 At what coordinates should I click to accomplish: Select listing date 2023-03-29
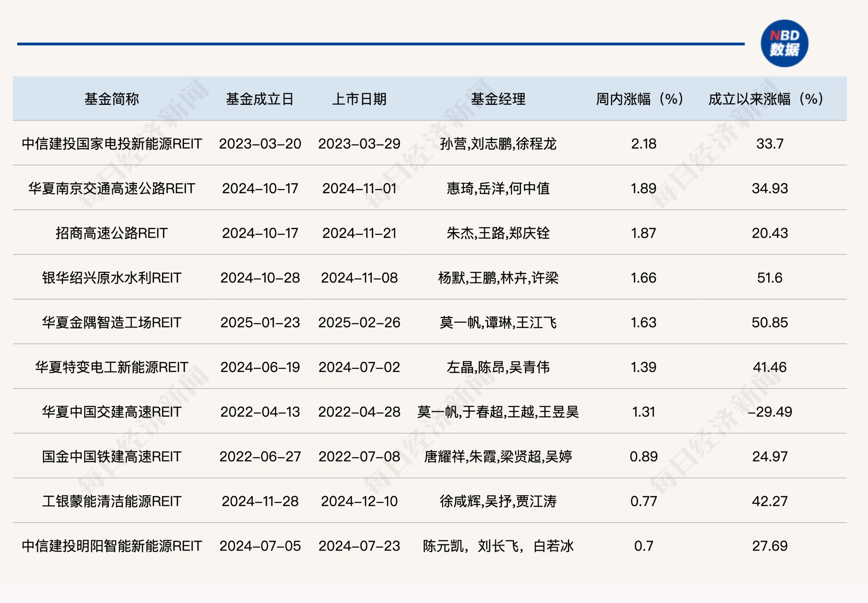click(359, 144)
